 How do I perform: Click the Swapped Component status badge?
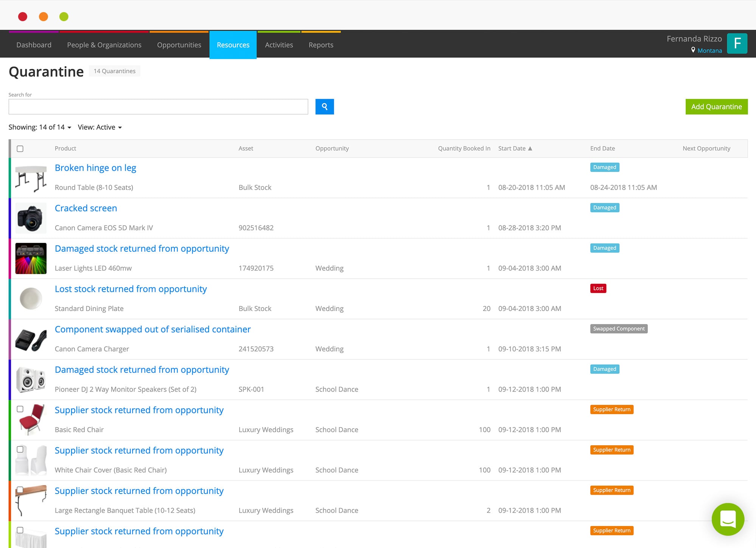(619, 329)
